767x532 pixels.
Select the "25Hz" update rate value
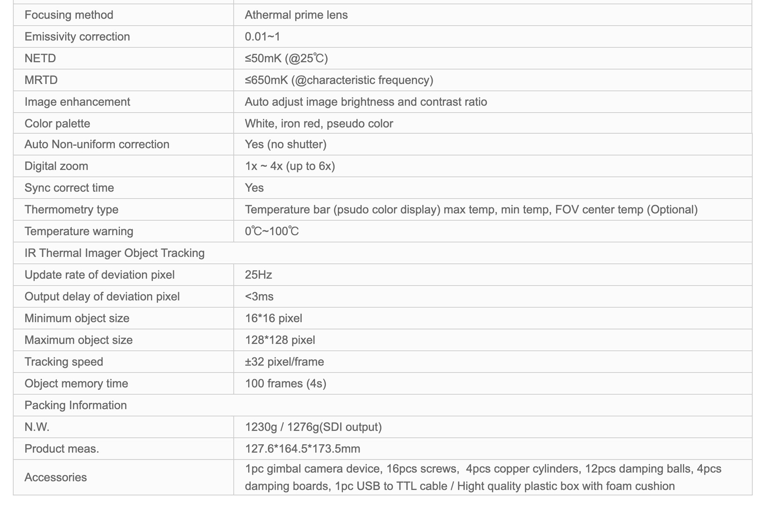[x=258, y=275]
